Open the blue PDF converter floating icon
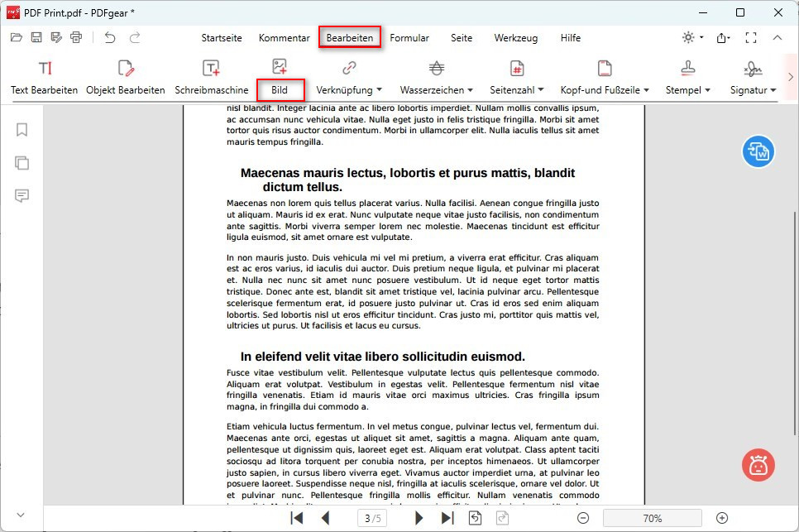 click(x=758, y=151)
